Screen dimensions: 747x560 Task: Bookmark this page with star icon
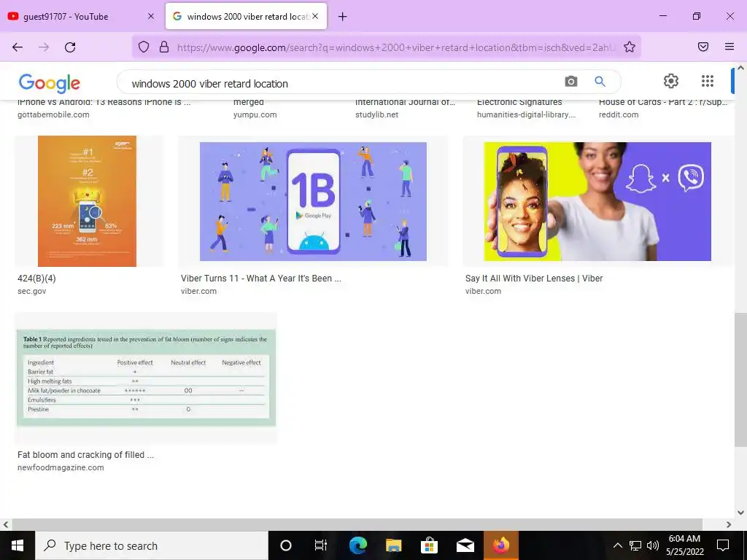coord(630,47)
